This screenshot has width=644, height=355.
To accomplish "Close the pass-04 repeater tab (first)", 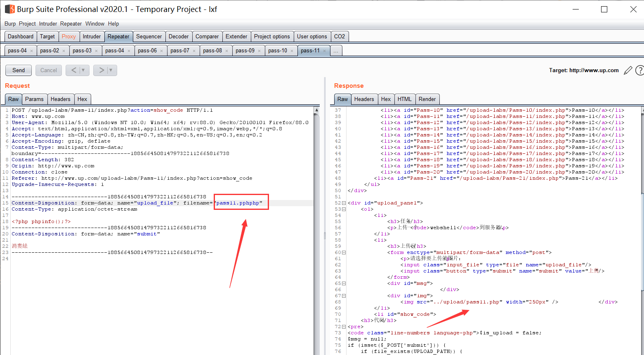I will [x=31, y=51].
